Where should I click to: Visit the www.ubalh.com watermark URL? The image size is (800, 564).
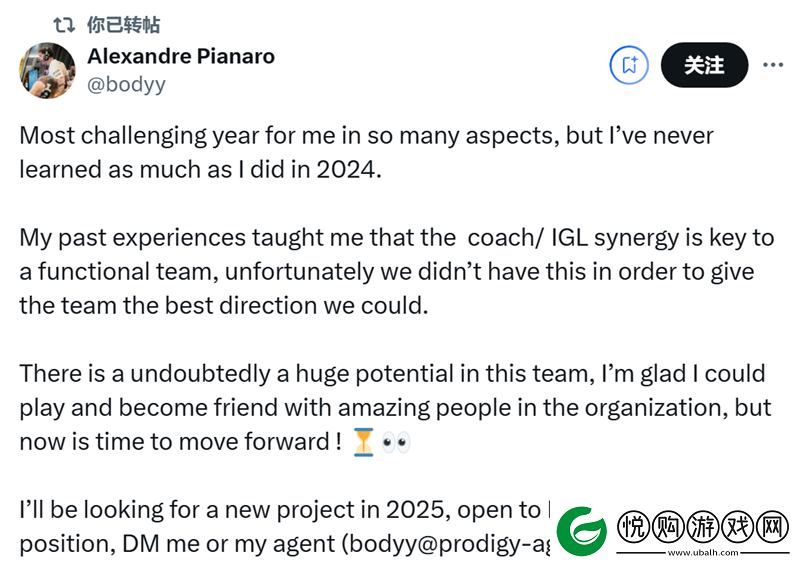[x=703, y=553]
